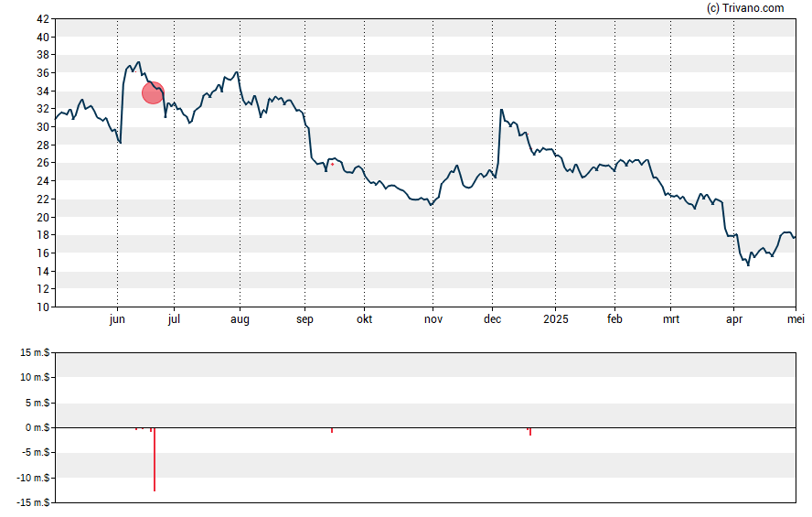Viewport: 812px width, 517px height.
Task: Click the '2025' year label
Action: [x=556, y=319]
